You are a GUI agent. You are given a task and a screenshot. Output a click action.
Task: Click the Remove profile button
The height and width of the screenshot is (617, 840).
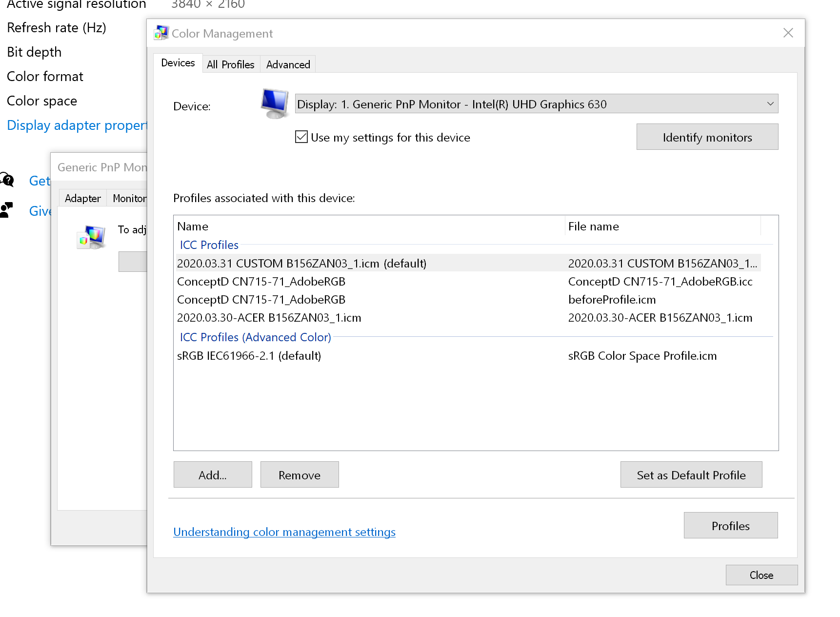[x=299, y=474]
